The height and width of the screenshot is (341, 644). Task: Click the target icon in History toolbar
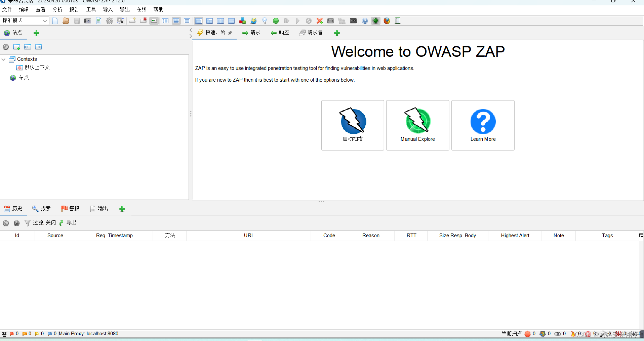tap(6, 223)
